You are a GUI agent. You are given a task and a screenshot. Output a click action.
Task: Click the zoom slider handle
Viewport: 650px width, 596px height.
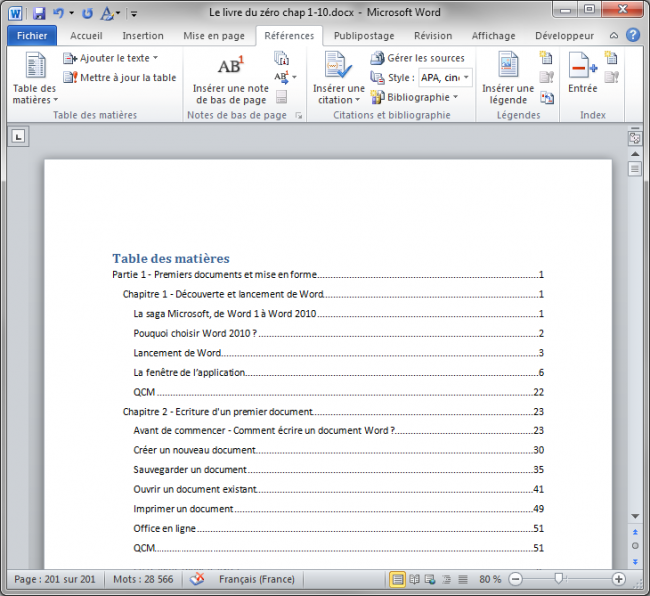[x=559, y=579]
